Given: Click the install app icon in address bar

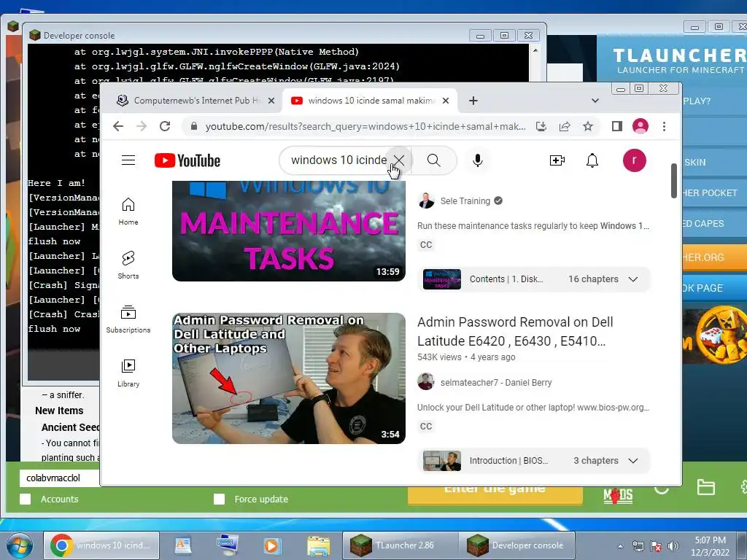Looking at the screenshot, I should point(541,126).
